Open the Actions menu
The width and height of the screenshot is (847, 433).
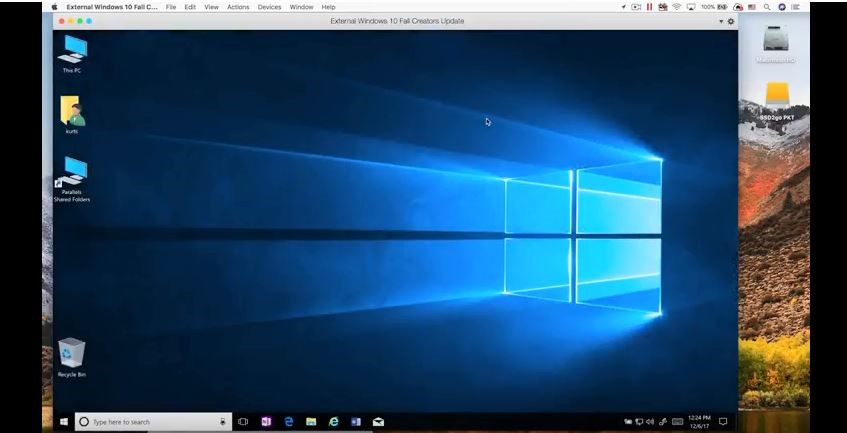click(x=238, y=7)
